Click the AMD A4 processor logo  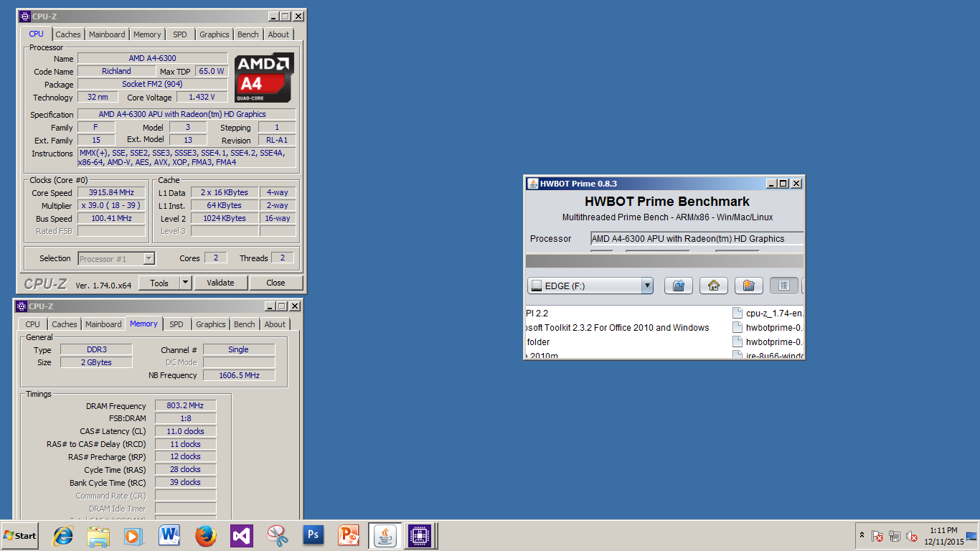[264, 77]
